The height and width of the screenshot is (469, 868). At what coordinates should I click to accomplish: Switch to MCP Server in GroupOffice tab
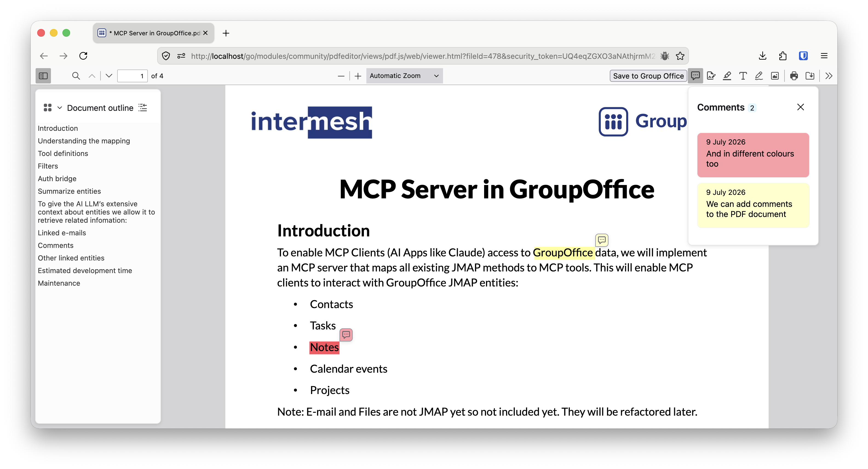tap(153, 33)
